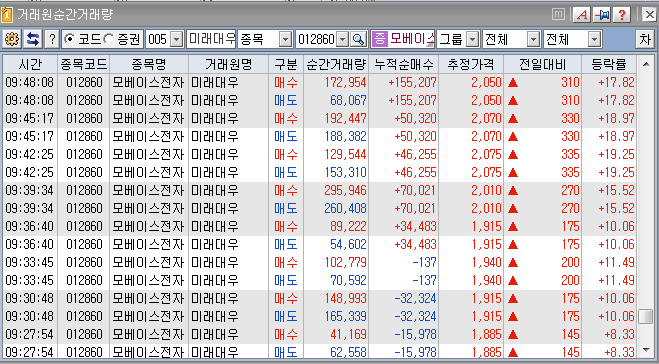Open the red question mark help icon
The height and width of the screenshot is (364, 659).
point(622,15)
